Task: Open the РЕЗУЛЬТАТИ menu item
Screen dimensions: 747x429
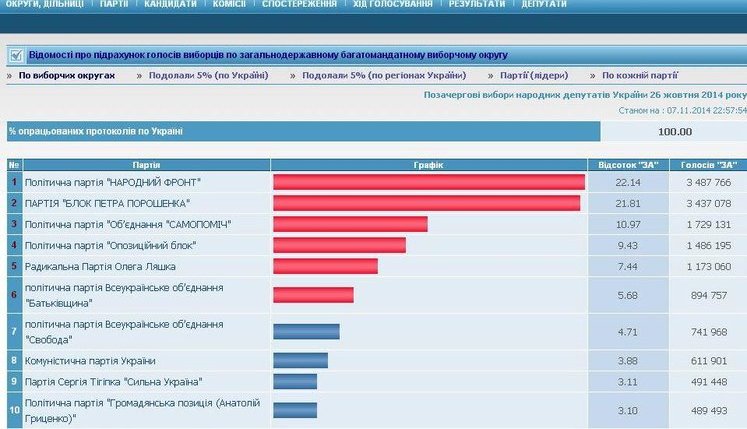Action: [x=477, y=4]
